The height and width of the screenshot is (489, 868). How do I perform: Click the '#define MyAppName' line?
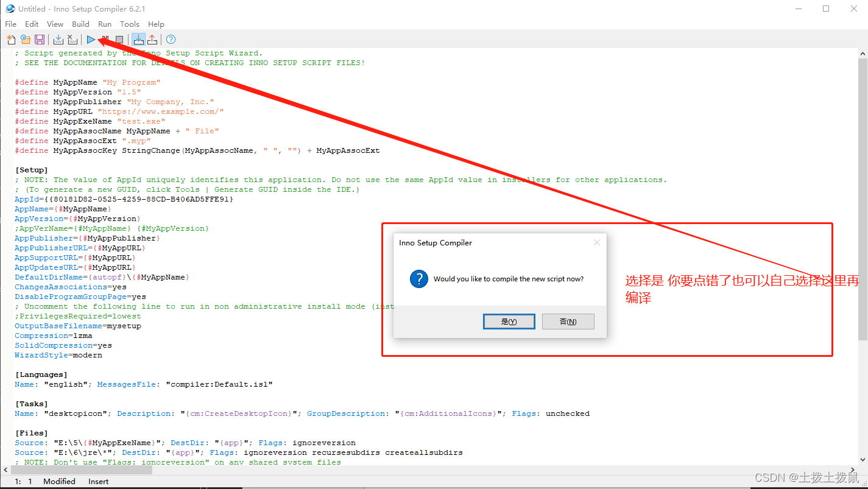click(x=88, y=82)
